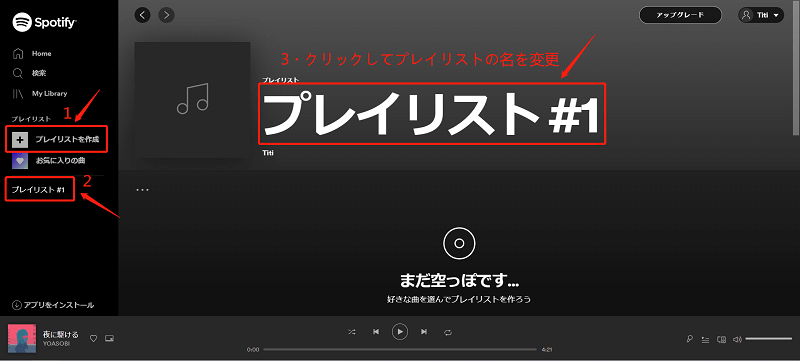Click the まだ空っぽです... heading
800x361 pixels.
tap(459, 280)
